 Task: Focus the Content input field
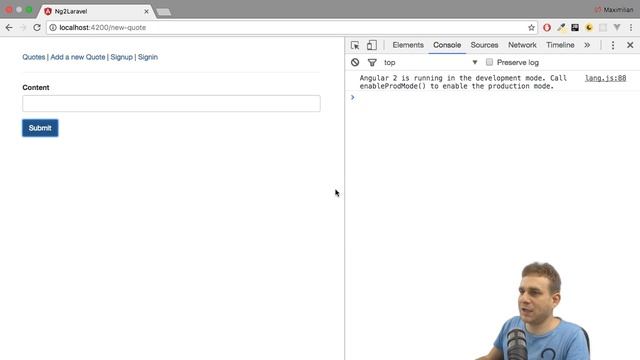tap(171, 103)
